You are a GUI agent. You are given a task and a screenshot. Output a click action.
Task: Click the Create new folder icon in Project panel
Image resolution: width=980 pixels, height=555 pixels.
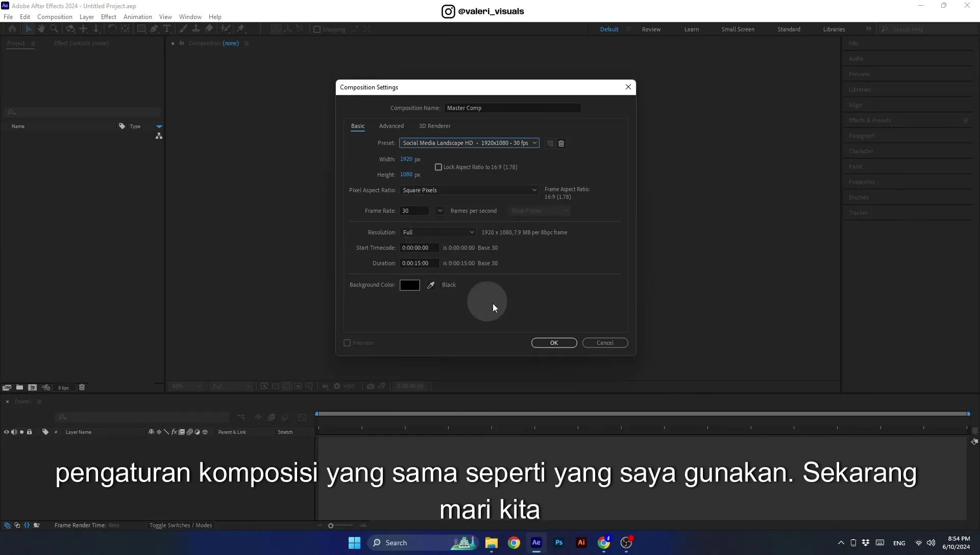pos(19,388)
